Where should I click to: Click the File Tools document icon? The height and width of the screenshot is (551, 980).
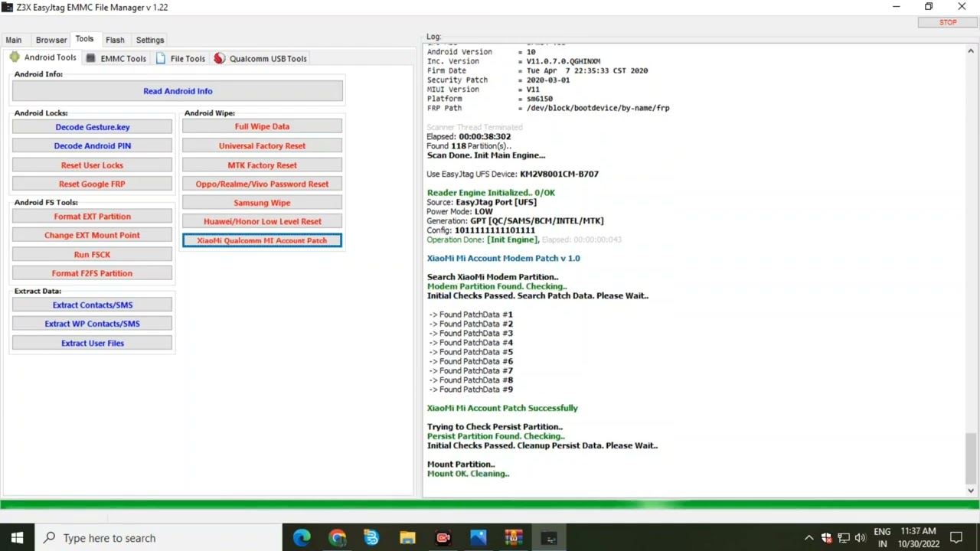(161, 58)
